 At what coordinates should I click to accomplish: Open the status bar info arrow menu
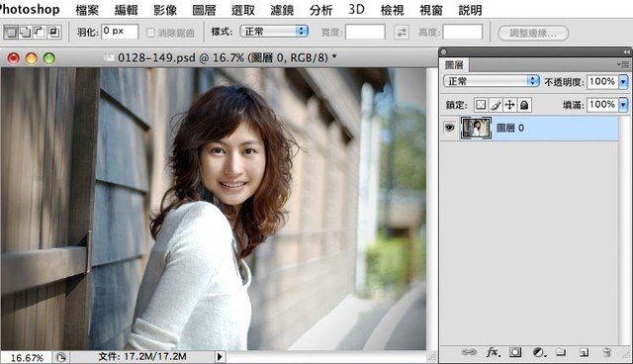tap(220, 357)
